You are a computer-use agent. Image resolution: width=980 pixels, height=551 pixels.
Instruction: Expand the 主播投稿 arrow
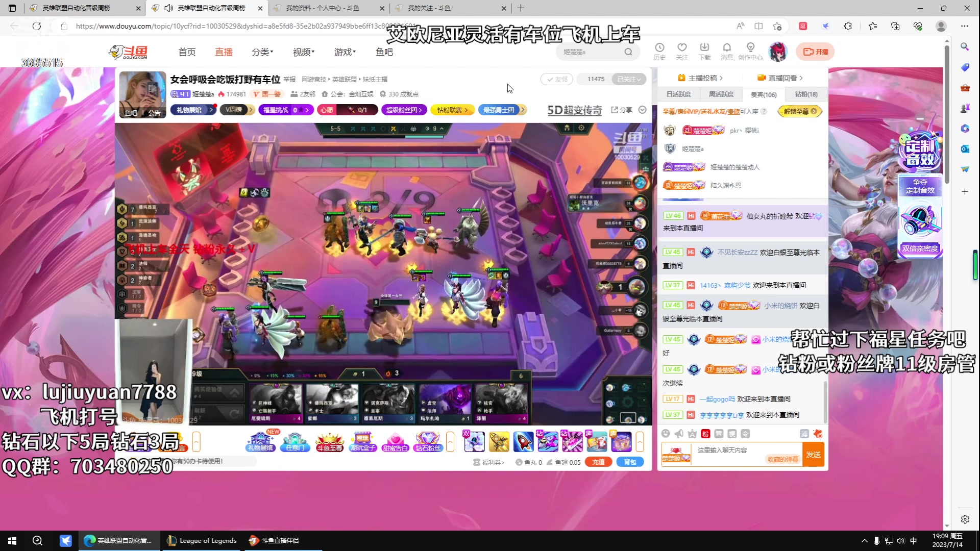pos(721,78)
